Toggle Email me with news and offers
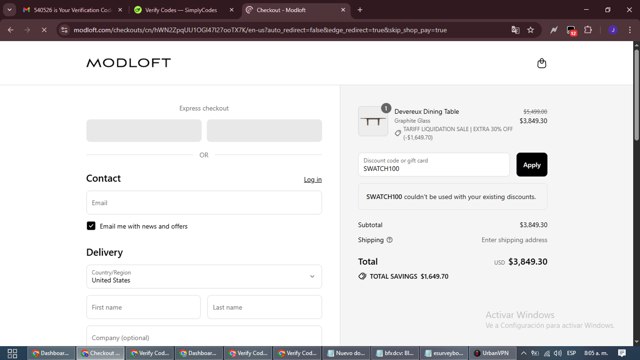 pyautogui.click(x=91, y=226)
